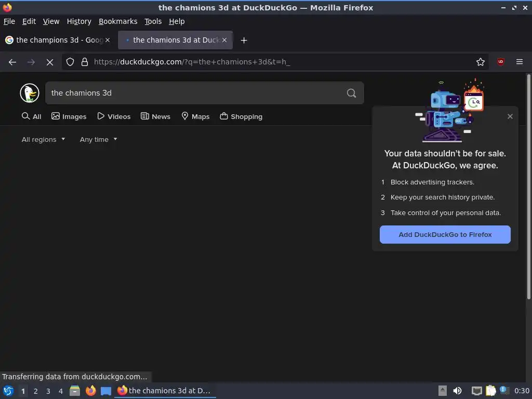Open the Firefox hamburger menu
The image size is (532, 399).
(519, 62)
